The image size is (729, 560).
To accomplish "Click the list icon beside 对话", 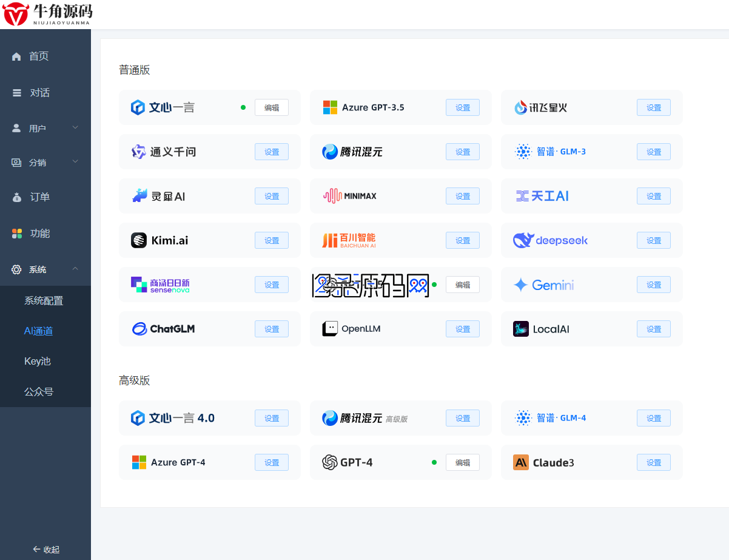I will coord(17,93).
